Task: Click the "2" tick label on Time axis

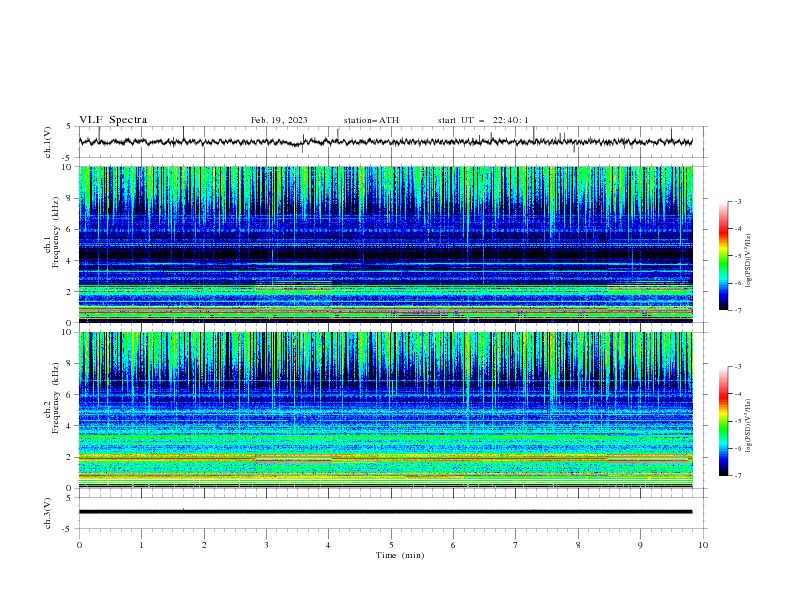Action: [204, 545]
